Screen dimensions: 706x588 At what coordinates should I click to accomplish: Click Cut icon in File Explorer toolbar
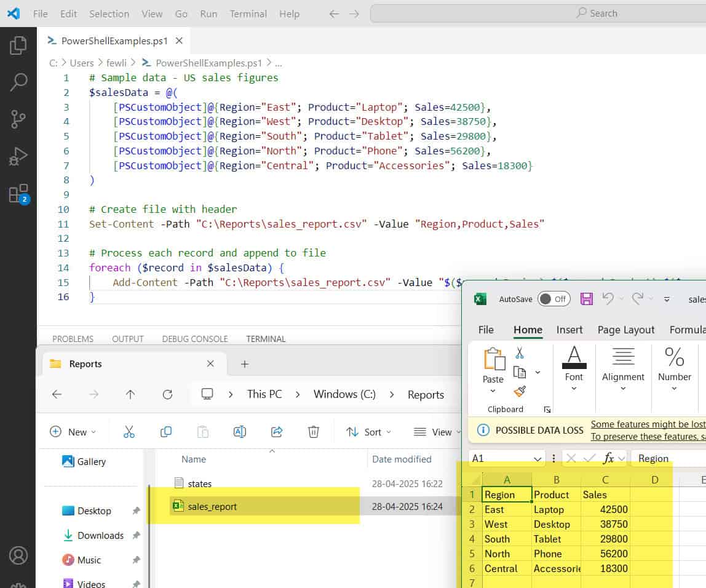129,432
